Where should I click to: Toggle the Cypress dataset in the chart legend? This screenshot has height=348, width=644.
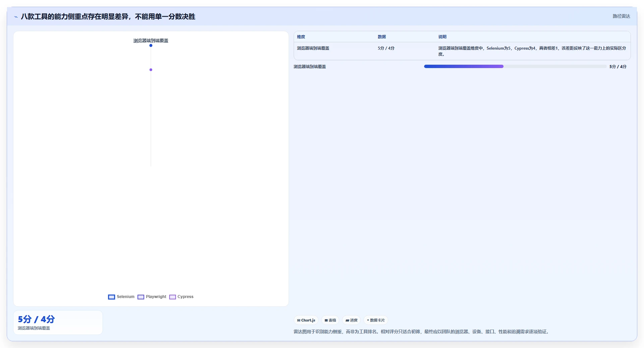[181, 297]
